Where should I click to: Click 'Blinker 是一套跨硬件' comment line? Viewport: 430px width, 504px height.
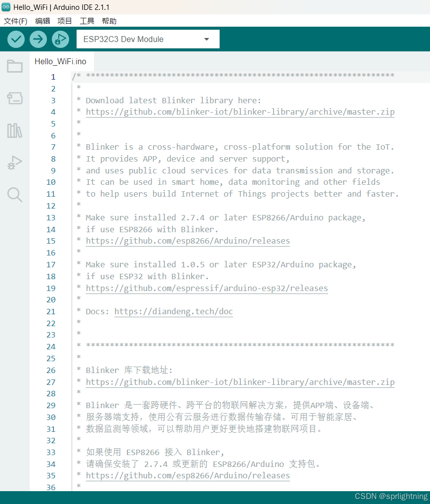230,405
